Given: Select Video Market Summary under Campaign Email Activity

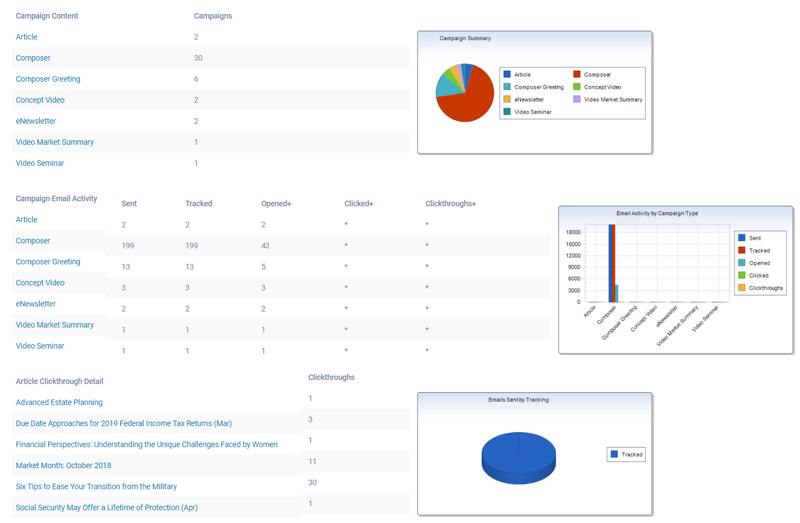Looking at the screenshot, I should tap(54, 325).
